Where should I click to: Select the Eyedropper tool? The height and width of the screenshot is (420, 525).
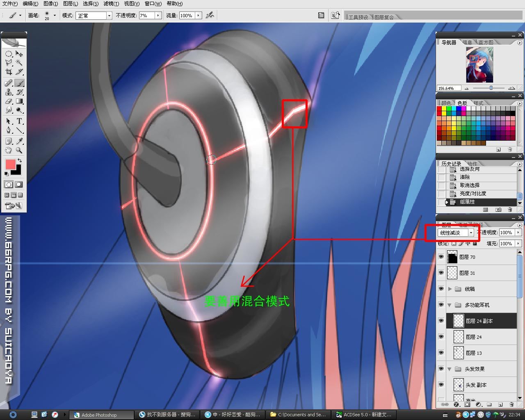[19, 142]
